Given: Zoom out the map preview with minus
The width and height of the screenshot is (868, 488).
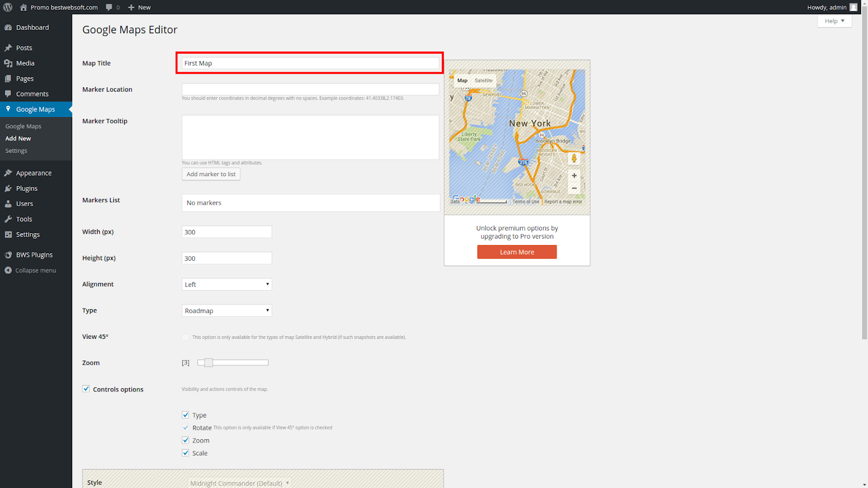Looking at the screenshot, I should click(x=574, y=188).
